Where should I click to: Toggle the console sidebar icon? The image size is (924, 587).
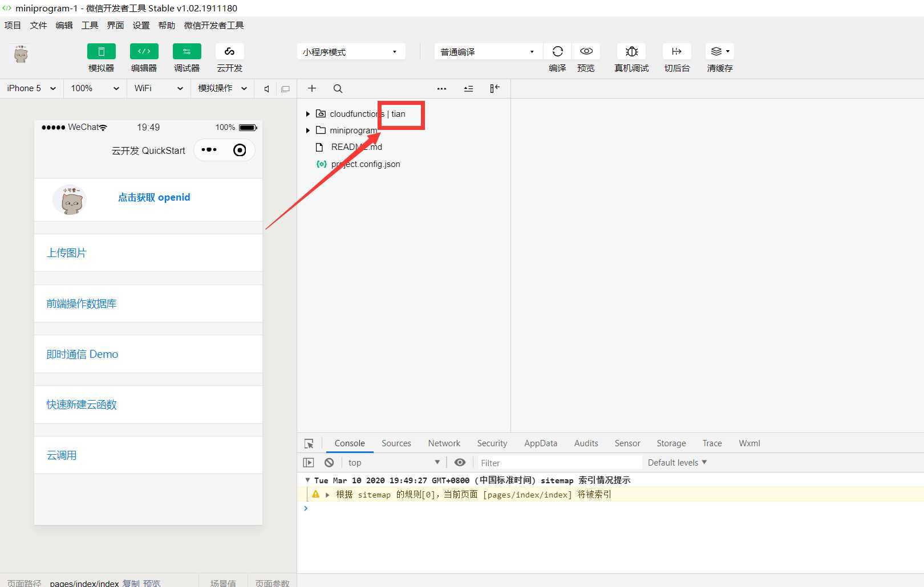point(309,463)
